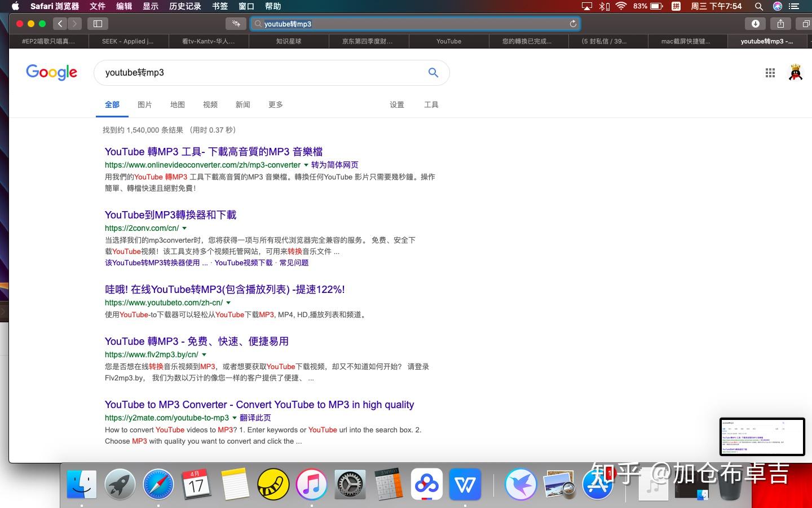
Task: Expand options arrow beside the youtubeto.com URL
Action: point(228,303)
